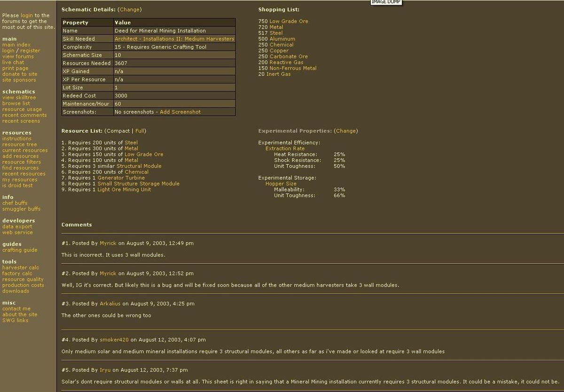This screenshot has height=392, width=564.
Task: Open the Extraction Rate property link
Action: point(285,148)
